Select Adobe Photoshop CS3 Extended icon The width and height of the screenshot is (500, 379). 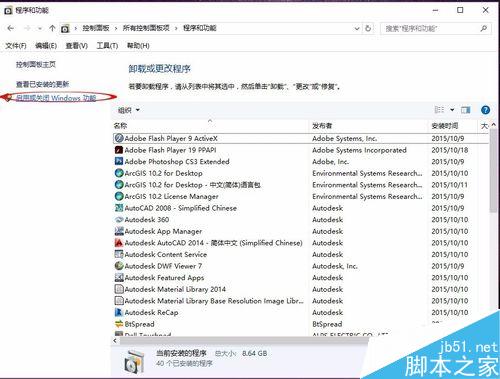(x=119, y=161)
